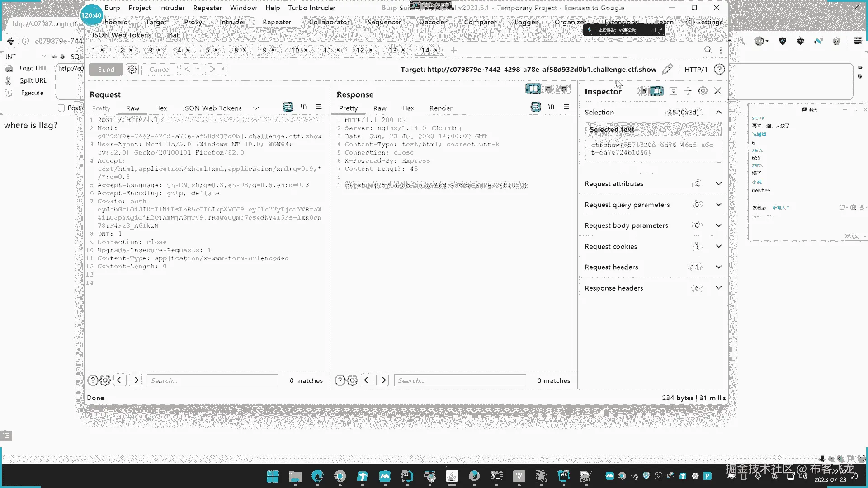Click the Repeater tab search magnifier icon

click(708, 50)
